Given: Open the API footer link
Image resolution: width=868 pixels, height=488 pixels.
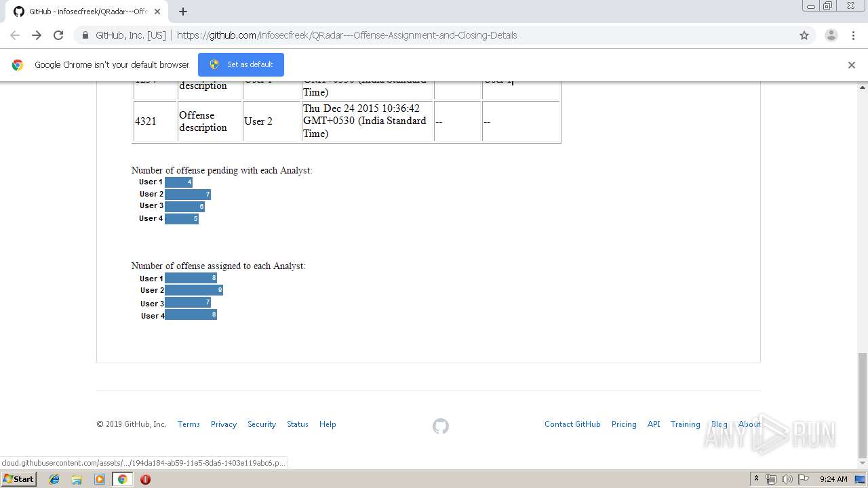Looking at the screenshot, I should coord(654,424).
